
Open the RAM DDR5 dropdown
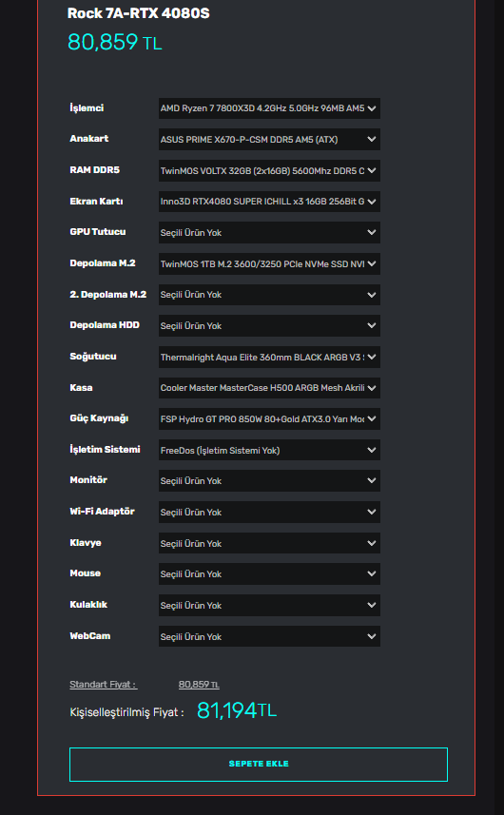269,170
